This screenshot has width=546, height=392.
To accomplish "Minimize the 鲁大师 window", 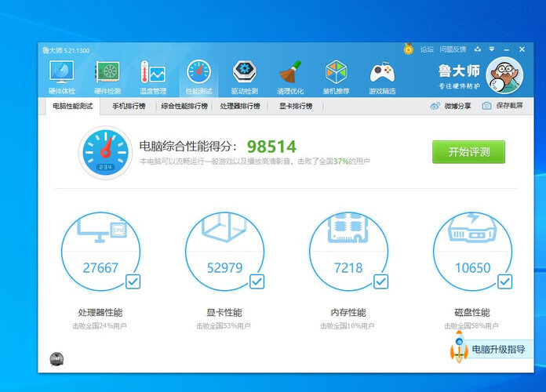I will click(506, 49).
